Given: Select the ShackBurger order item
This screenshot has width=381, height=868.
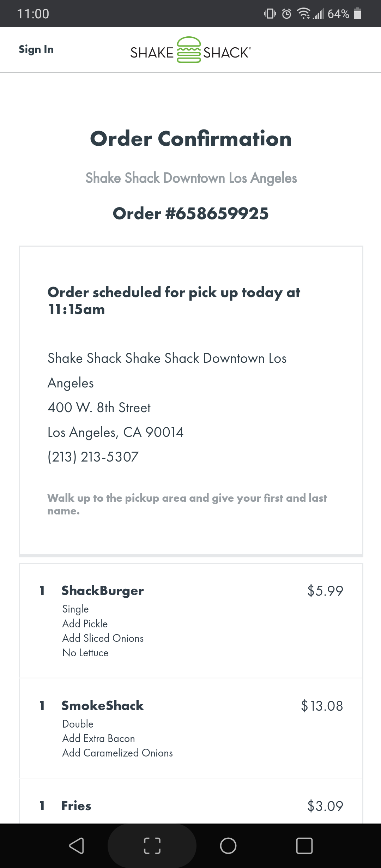Looking at the screenshot, I should coord(103,591).
